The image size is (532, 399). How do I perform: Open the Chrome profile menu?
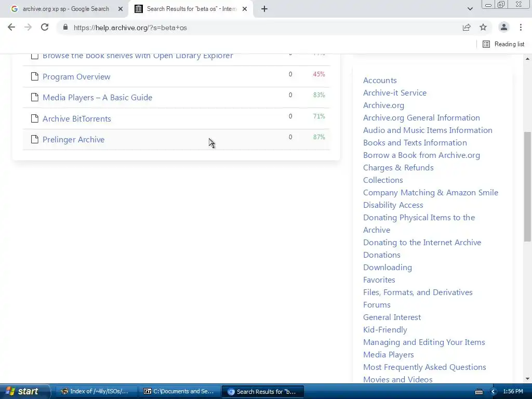504,28
